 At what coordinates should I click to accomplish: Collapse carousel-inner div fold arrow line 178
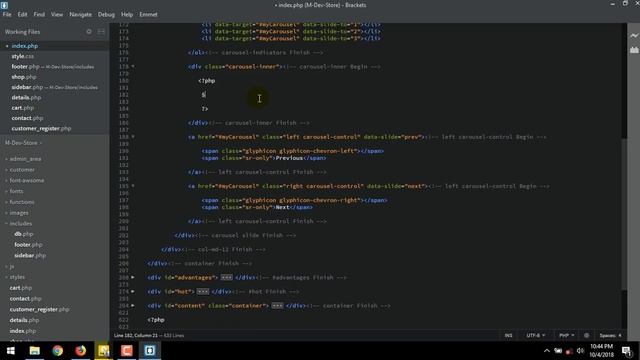pyautogui.click(x=133, y=66)
